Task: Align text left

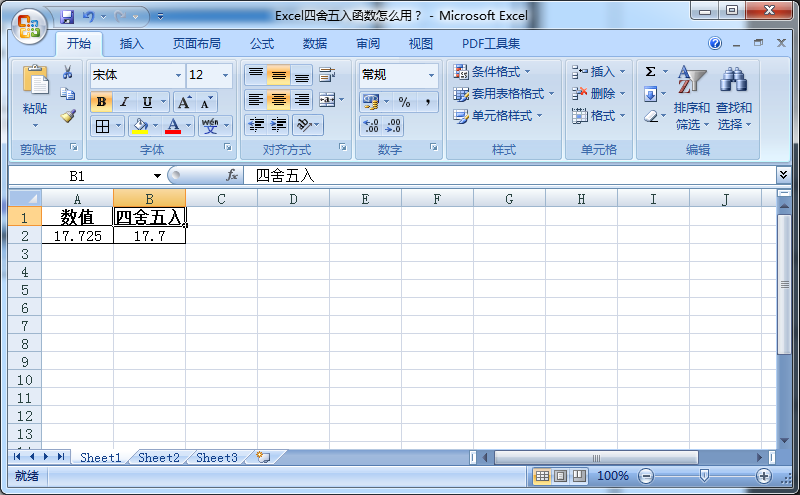Action: pyautogui.click(x=256, y=100)
